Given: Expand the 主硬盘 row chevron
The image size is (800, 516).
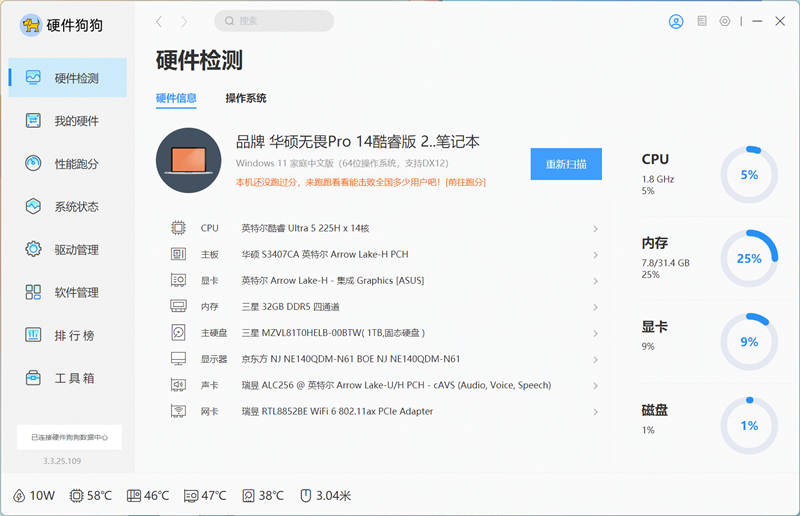Looking at the screenshot, I should [x=595, y=333].
